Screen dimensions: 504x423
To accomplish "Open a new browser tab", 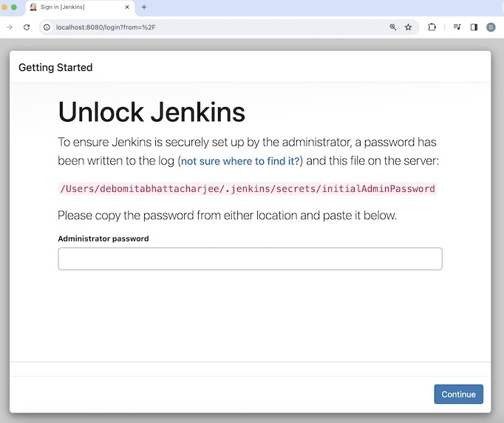I will pyautogui.click(x=144, y=7).
